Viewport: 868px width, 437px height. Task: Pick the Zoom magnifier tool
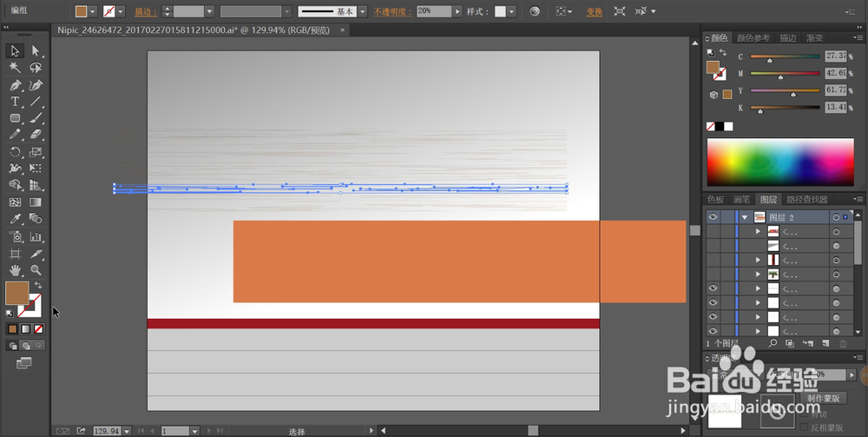(36, 270)
